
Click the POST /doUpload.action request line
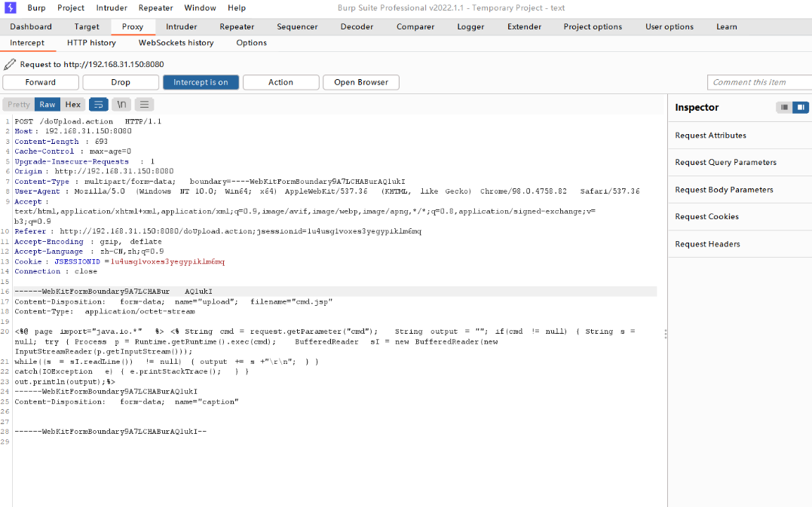[x=88, y=121]
